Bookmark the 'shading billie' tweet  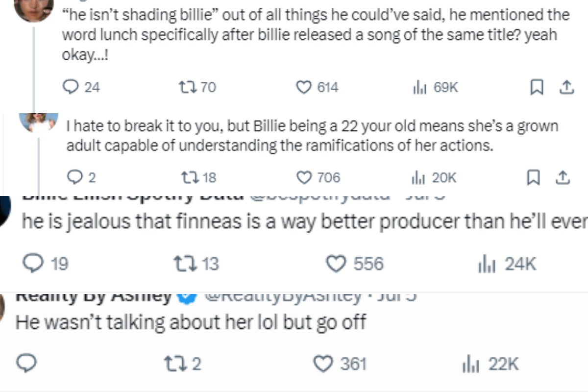coord(537,87)
